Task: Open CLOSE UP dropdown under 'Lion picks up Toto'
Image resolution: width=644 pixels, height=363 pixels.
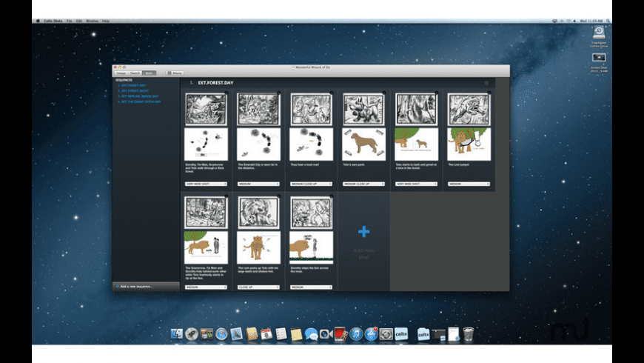Action: (x=258, y=287)
